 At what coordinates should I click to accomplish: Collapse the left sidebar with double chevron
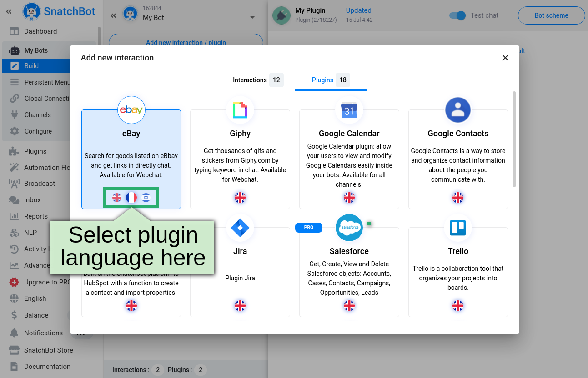[x=9, y=12]
